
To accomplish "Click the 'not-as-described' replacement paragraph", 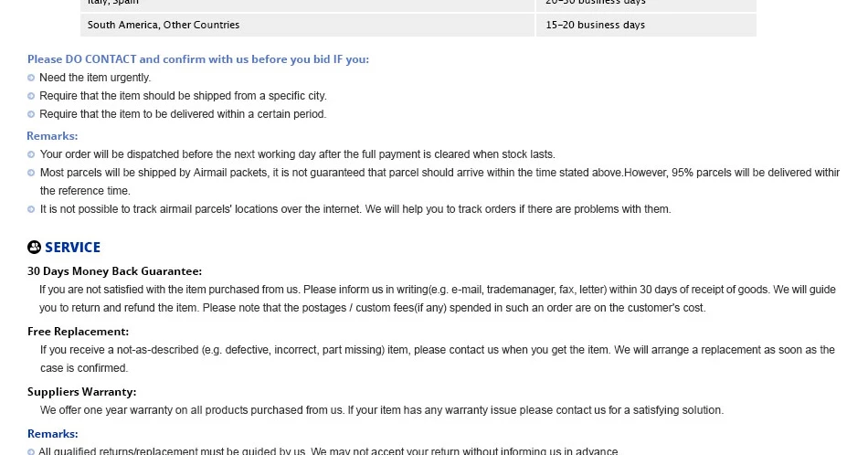I will pos(438,359).
